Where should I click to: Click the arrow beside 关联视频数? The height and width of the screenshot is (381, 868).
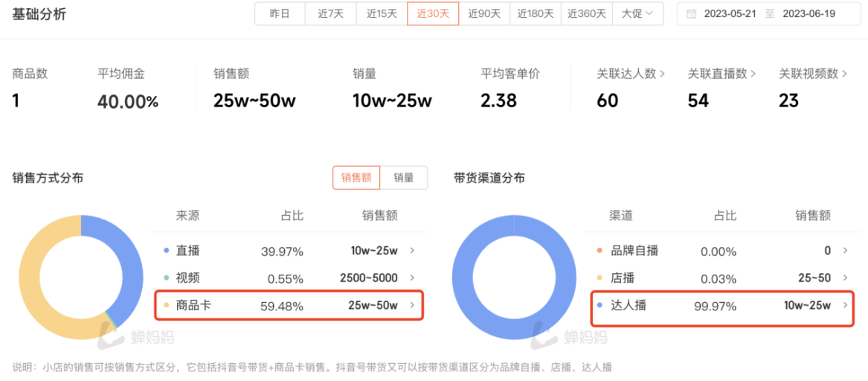(844, 74)
